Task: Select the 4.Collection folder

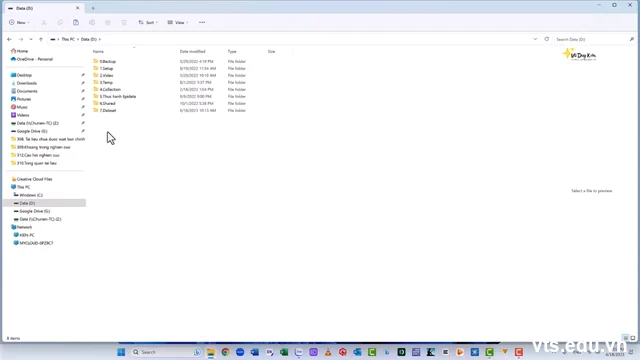Action: tap(110, 89)
